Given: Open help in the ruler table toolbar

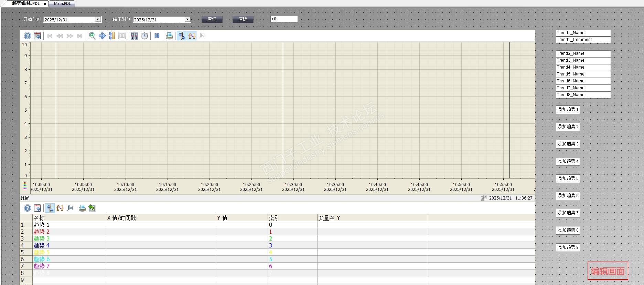Looking at the screenshot, I should (x=27, y=208).
